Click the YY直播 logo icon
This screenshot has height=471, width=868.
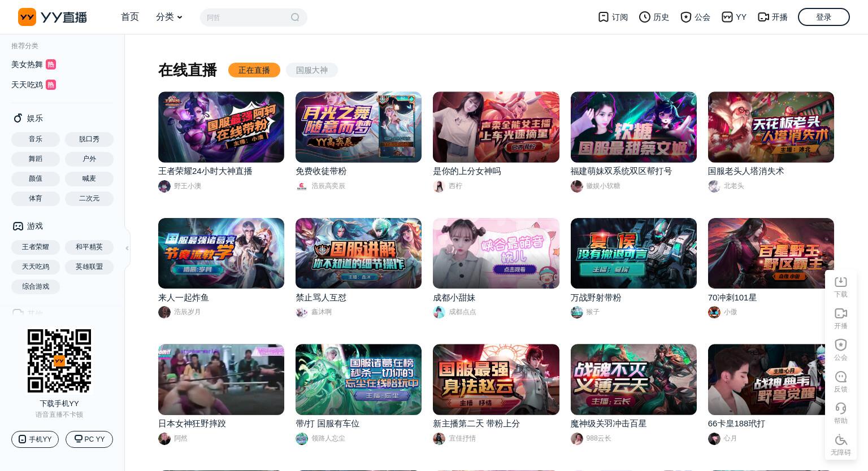27,17
